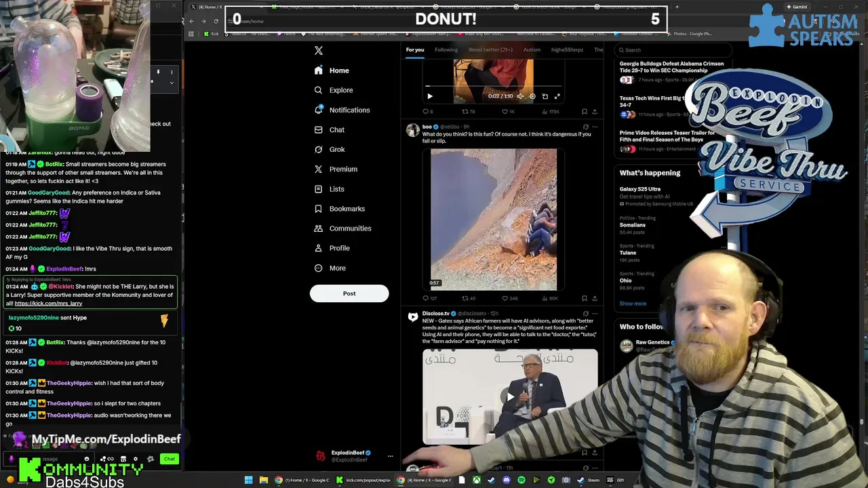Open kick.com/mrs_larry link in chat
The height and width of the screenshot is (488, 868).
click(x=48, y=304)
